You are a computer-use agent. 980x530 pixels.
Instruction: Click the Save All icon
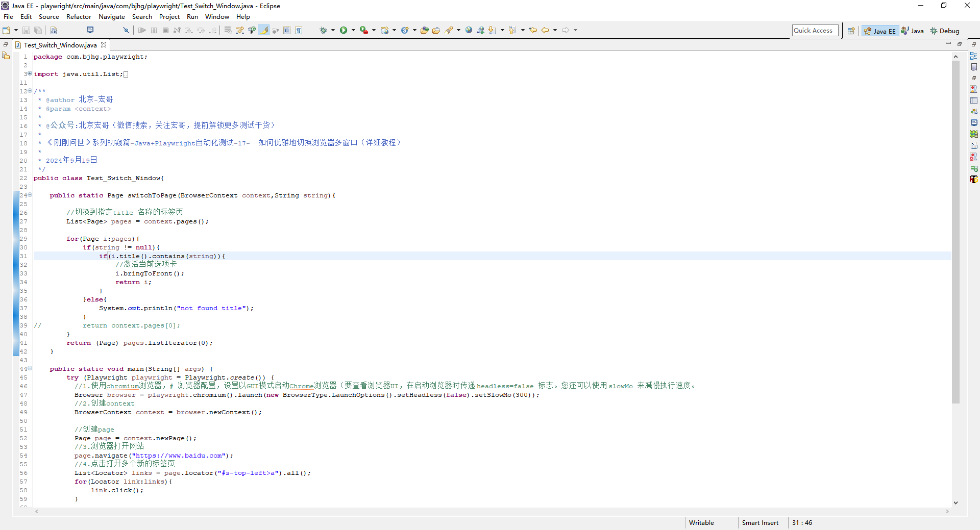38,31
